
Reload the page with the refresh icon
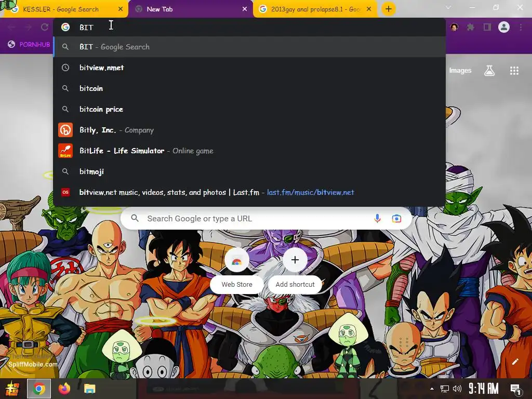[45, 27]
